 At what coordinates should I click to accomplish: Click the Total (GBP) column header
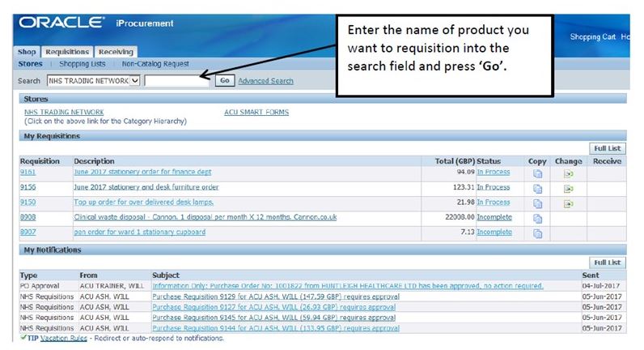point(455,161)
